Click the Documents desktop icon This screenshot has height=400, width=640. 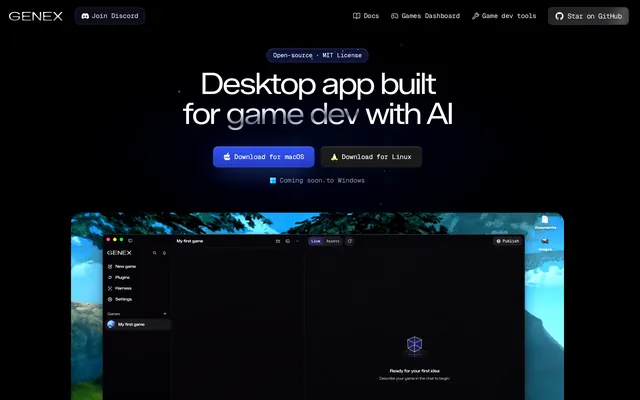[545, 222]
